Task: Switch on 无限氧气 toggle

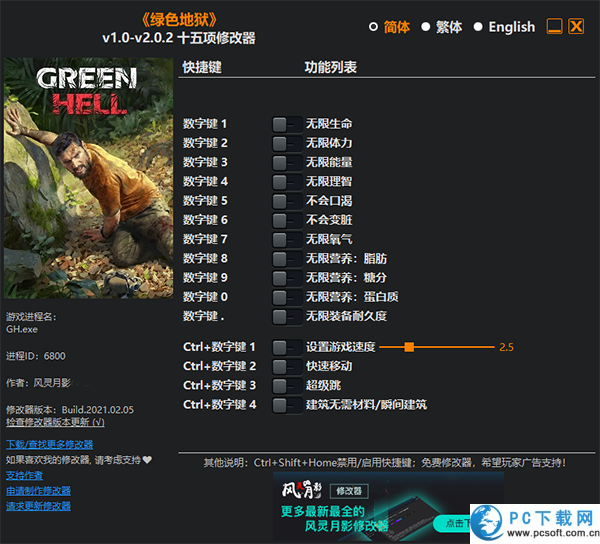Action: 286,239
